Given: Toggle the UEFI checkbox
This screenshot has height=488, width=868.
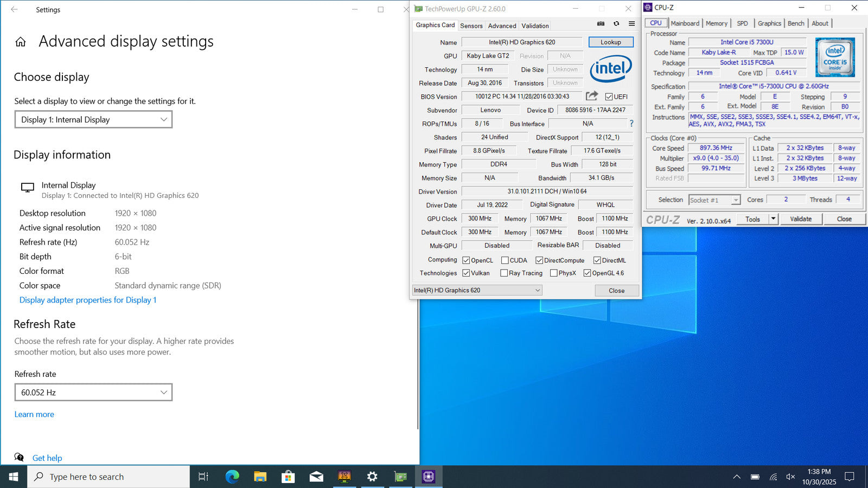Looking at the screenshot, I should click(x=609, y=97).
